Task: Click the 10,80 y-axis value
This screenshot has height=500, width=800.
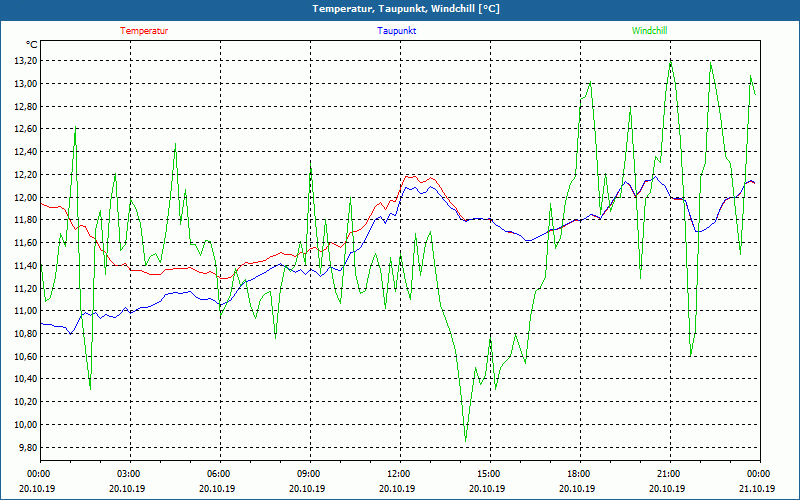Action: coord(27,334)
